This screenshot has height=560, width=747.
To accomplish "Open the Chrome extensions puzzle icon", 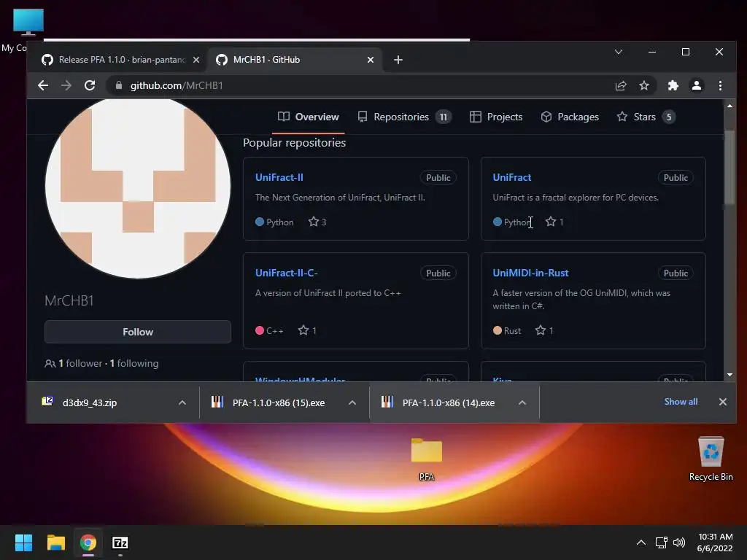I will 673,86.
